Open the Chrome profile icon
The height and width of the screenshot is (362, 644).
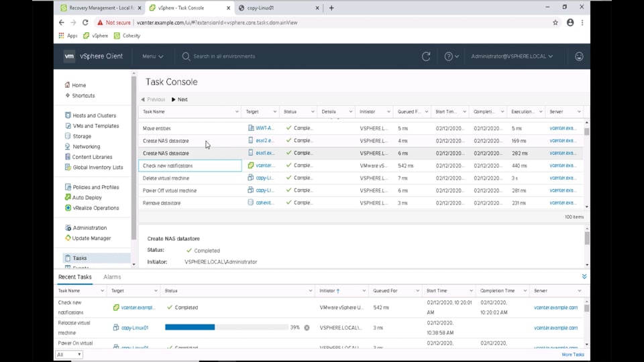click(x=570, y=23)
